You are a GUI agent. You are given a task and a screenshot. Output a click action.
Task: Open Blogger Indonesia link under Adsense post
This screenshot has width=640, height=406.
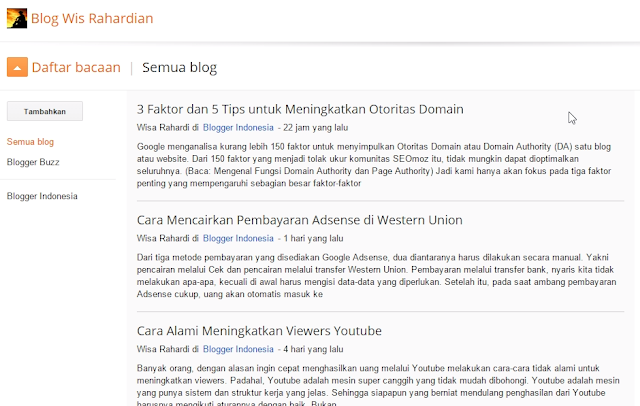click(x=238, y=238)
